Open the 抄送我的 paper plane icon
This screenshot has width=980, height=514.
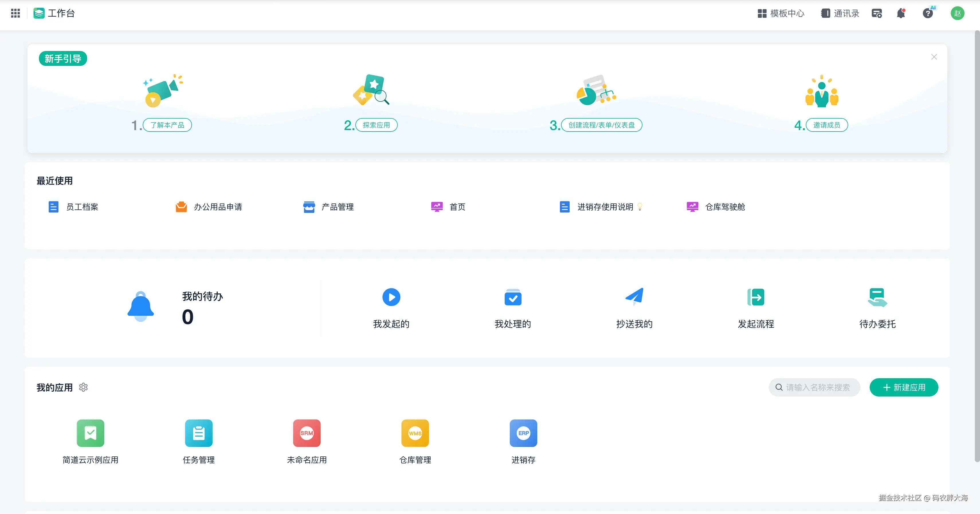tap(634, 297)
